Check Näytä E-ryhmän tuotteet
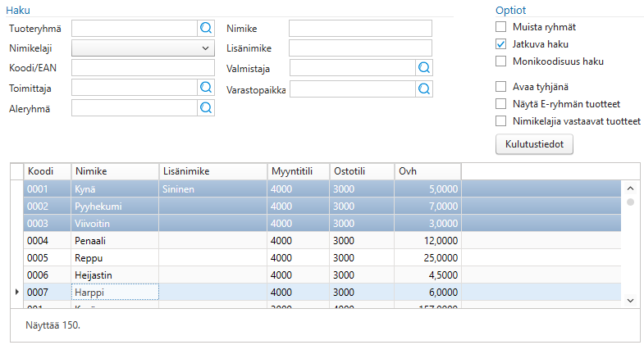The height and width of the screenshot is (345, 644). click(500, 104)
